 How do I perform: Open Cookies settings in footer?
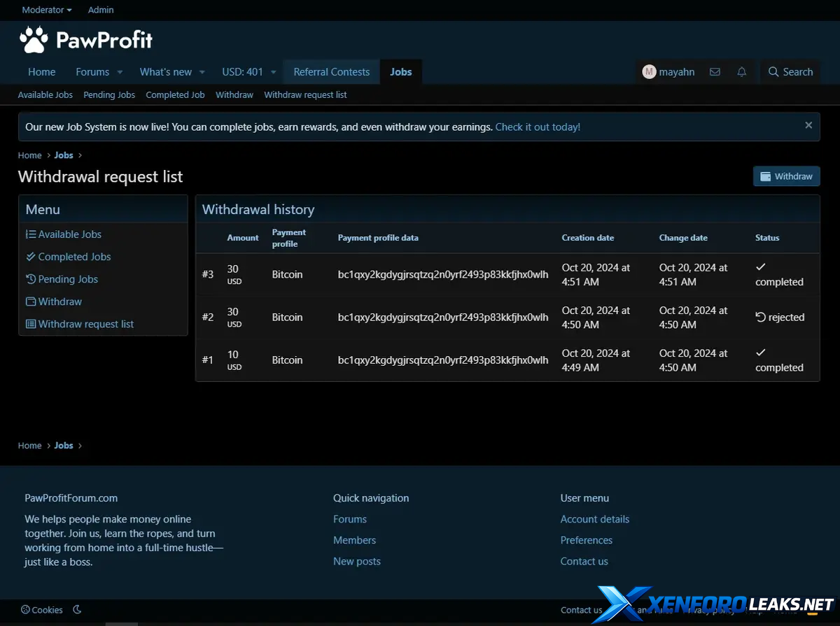click(42, 610)
